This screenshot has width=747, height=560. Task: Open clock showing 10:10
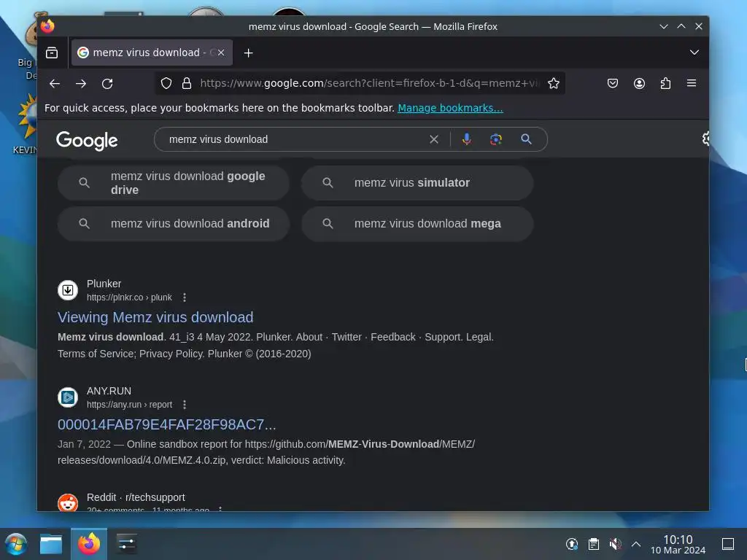(678, 544)
